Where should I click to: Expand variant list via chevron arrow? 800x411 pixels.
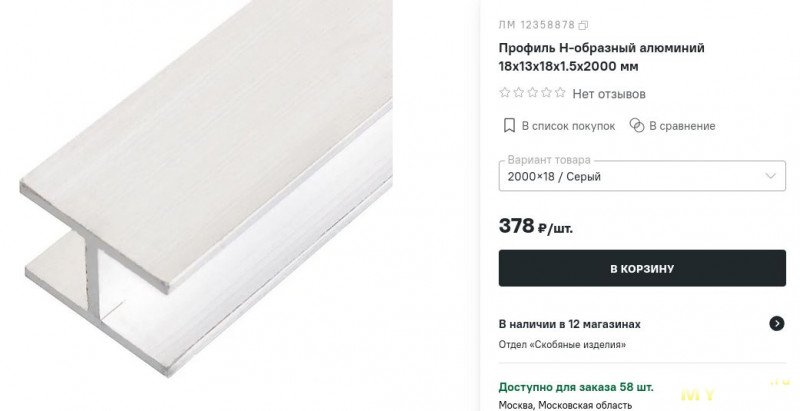(x=770, y=176)
